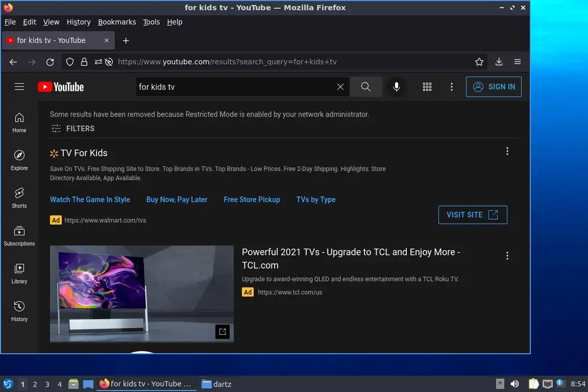Open Library in the sidebar
This screenshot has height=392, width=588.
tap(19, 274)
